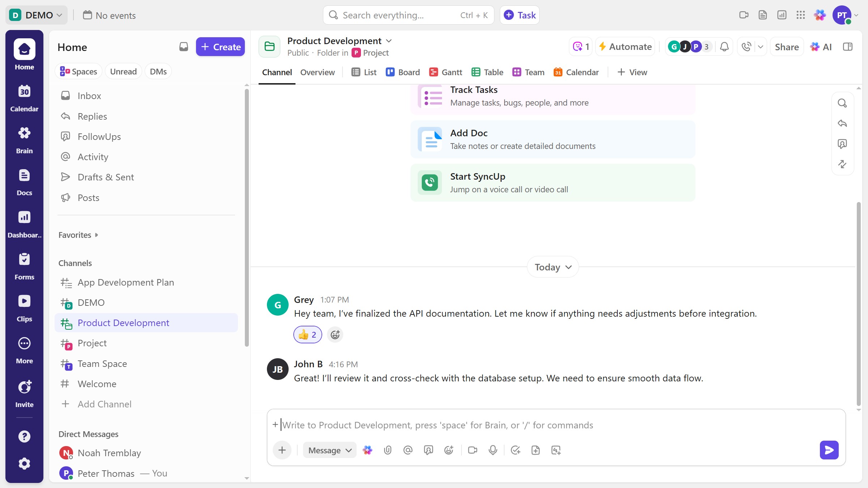Switch to the Overview tab
The height and width of the screenshot is (488, 868).
click(x=317, y=72)
